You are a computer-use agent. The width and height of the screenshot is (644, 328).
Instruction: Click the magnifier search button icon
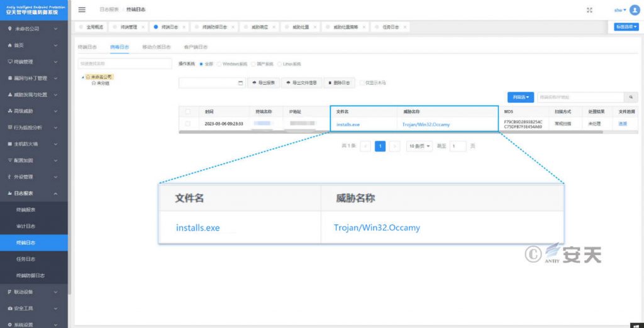[631, 97]
